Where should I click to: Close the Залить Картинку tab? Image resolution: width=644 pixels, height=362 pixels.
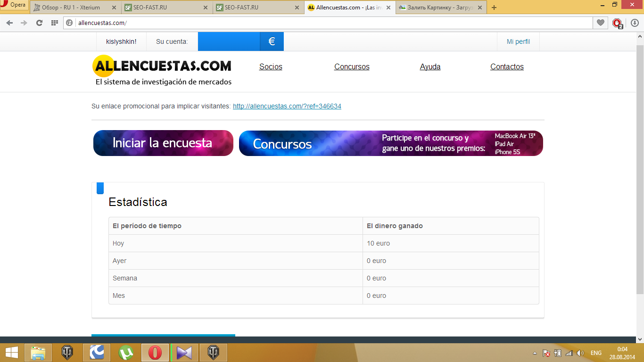pyautogui.click(x=480, y=8)
